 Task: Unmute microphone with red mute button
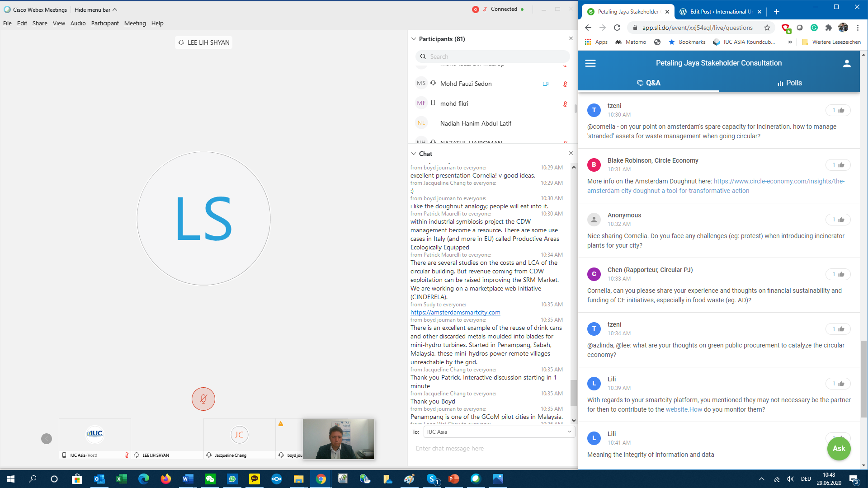[203, 399]
